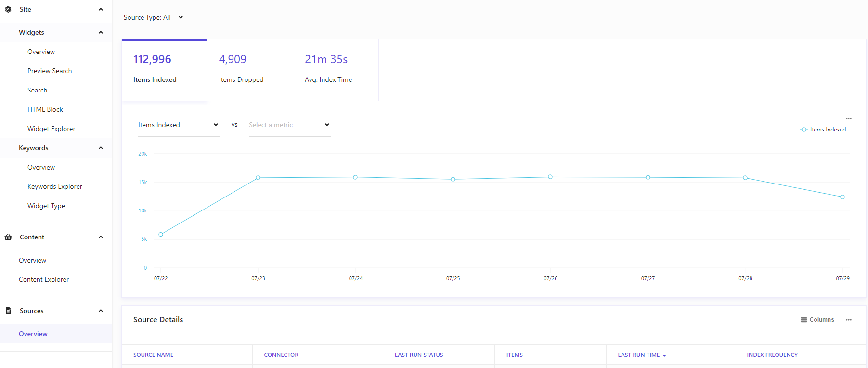Viewport: 868px width, 368px height.
Task: Select the Avg. Index Time metric card
Action: pos(336,70)
